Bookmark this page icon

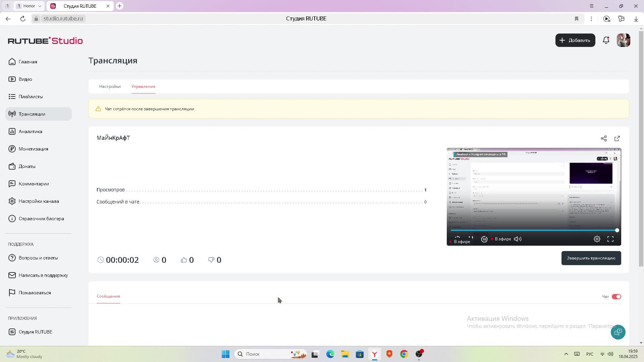577,19
